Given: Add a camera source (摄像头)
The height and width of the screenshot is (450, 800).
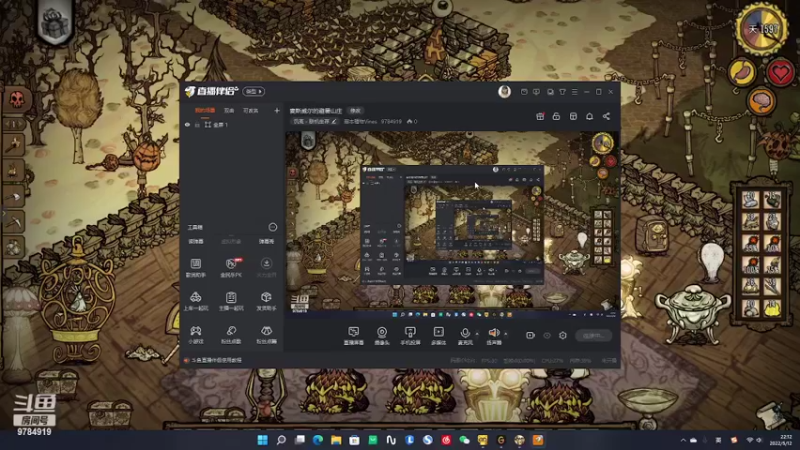Looking at the screenshot, I should pos(382,336).
